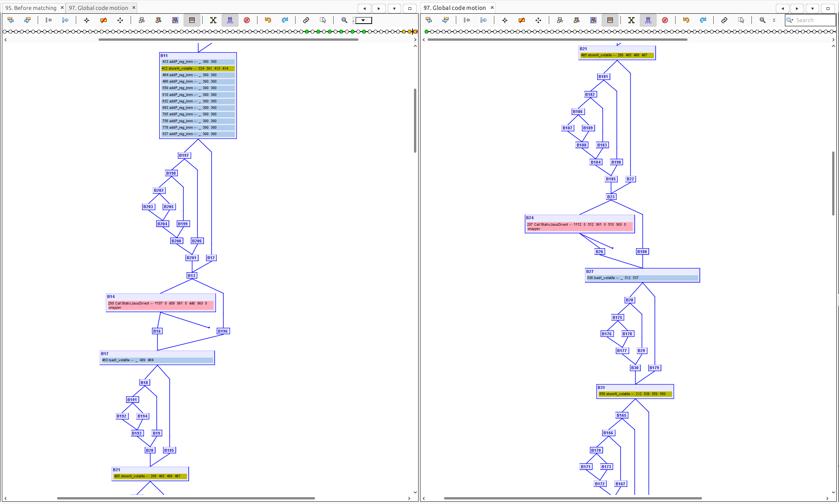Click the zoom magnifier icon in left toolbar

pos(344,20)
